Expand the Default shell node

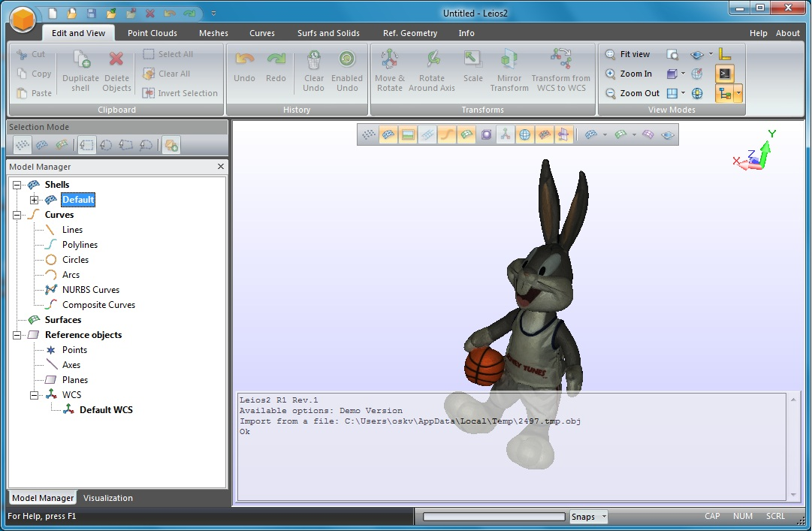[35, 200]
